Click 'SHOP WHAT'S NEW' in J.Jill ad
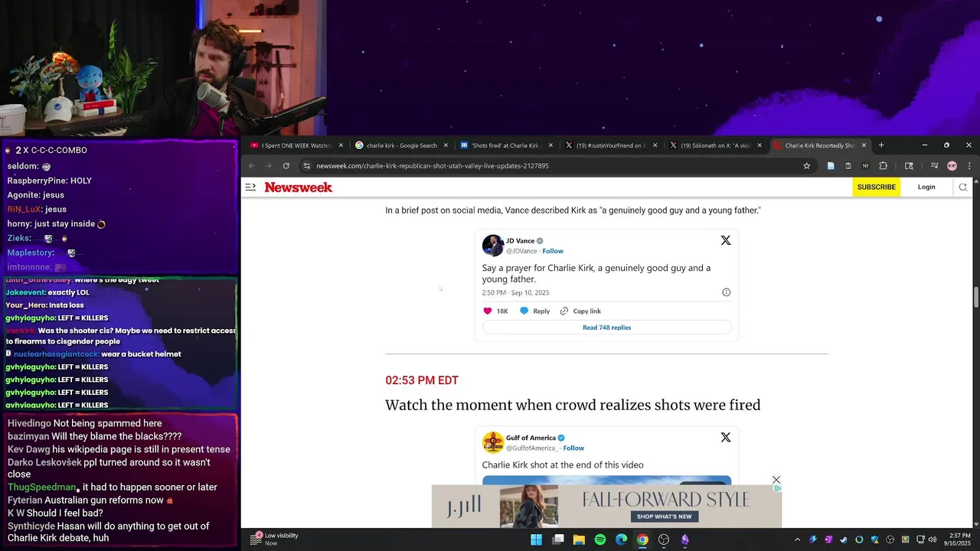Screen dimensions: 980x551 (664, 517)
